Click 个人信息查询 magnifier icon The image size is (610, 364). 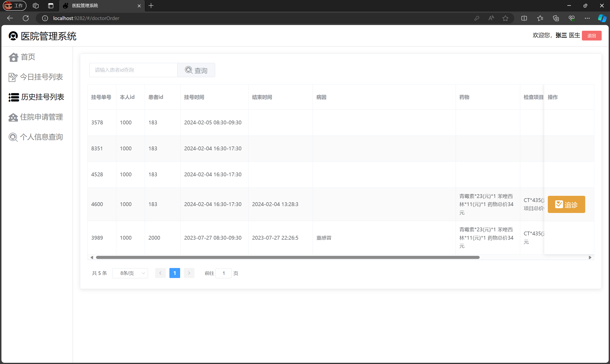(13, 137)
